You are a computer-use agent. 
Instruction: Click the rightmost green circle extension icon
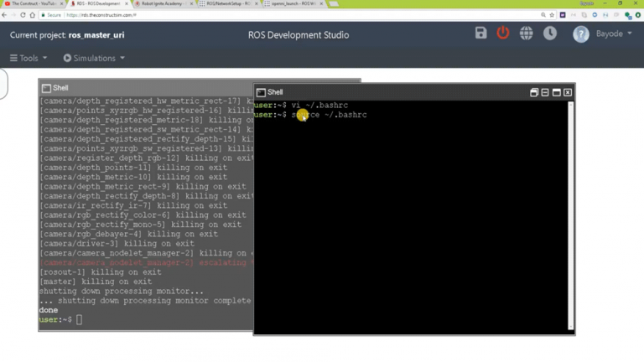click(x=638, y=15)
